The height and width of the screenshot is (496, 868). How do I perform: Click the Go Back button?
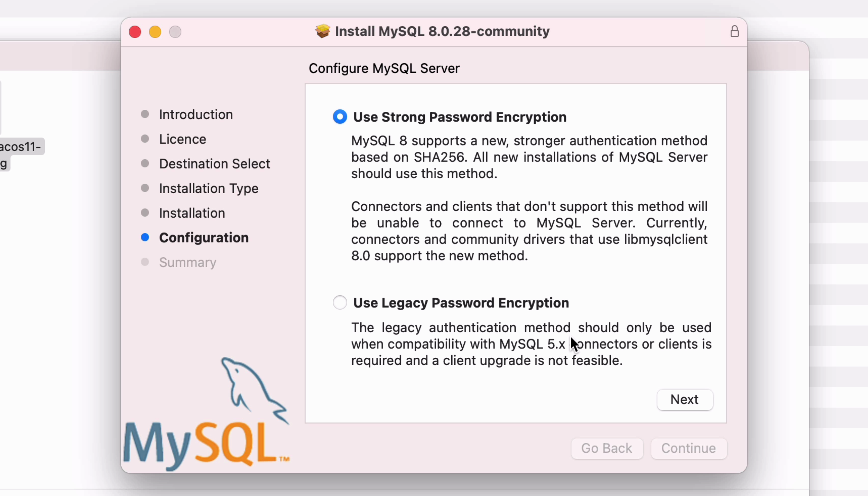click(x=607, y=448)
